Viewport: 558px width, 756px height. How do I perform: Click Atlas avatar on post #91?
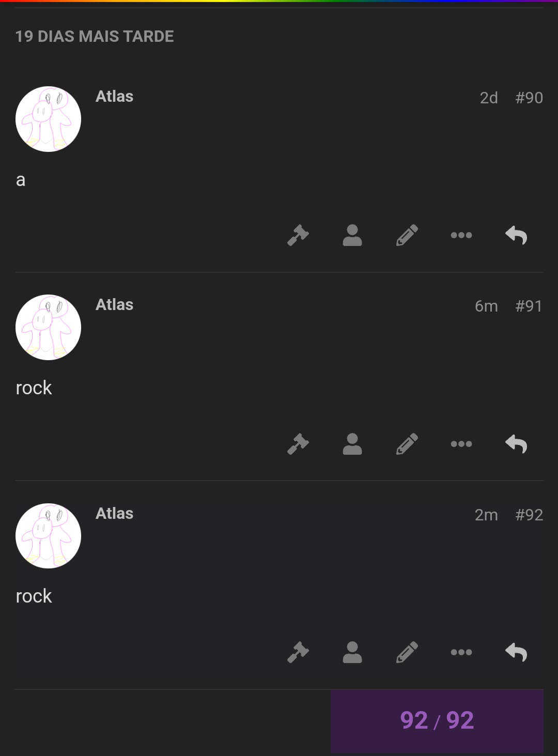click(x=48, y=327)
